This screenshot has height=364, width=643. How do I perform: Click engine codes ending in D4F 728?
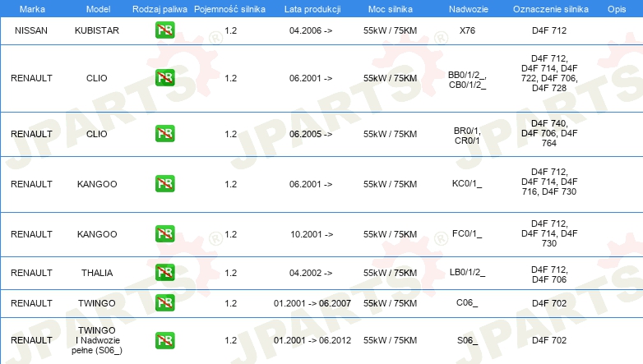(x=549, y=73)
